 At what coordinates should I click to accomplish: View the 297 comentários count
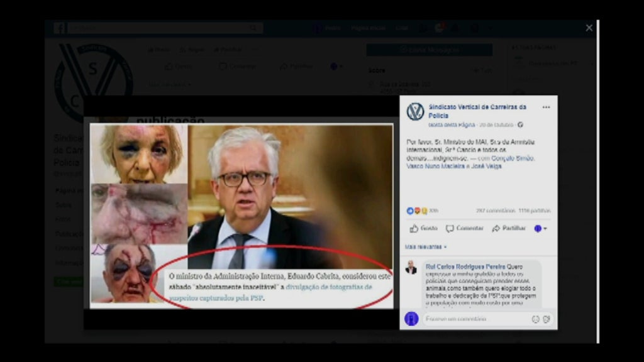coord(494,211)
